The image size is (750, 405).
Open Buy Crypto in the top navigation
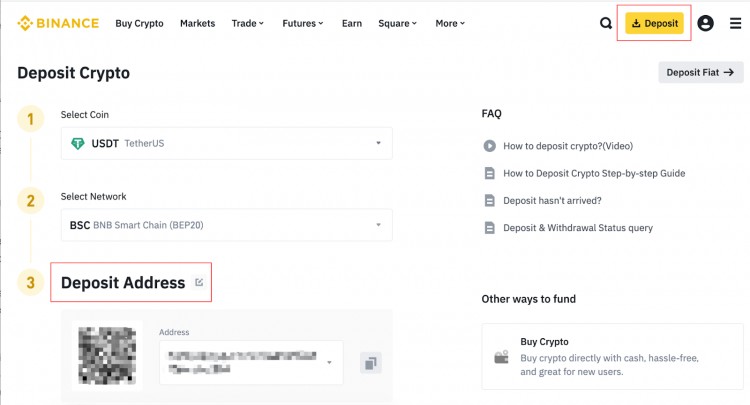139,23
